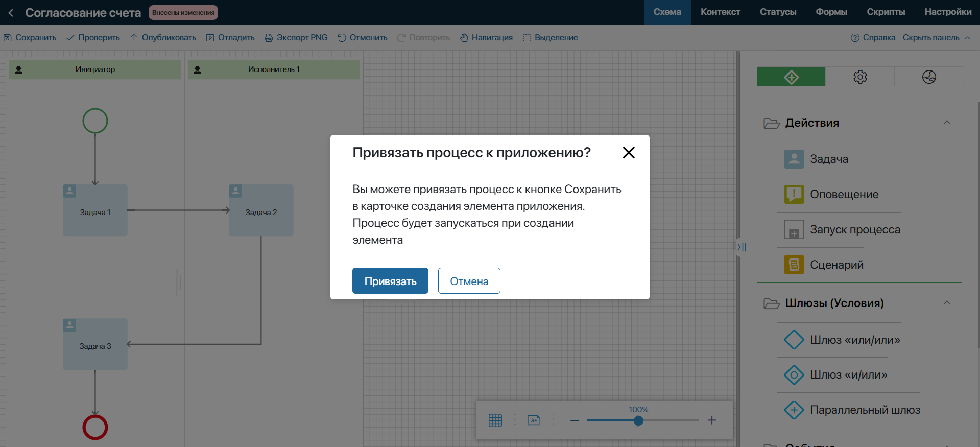Switch to the Схема tab

667,12
